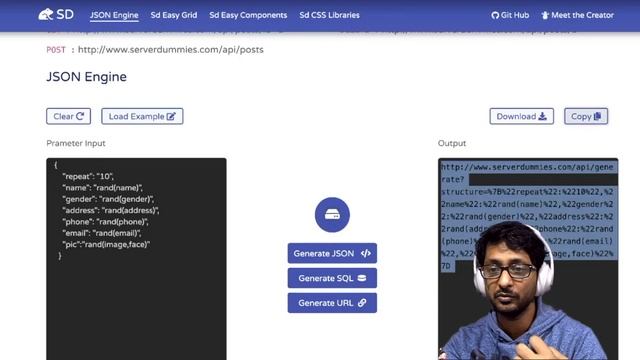Click the JSON Engine heading
Image resolution: width=640 pixels, height=360 pixels.
pyautogui.click(x=87, y=77)
